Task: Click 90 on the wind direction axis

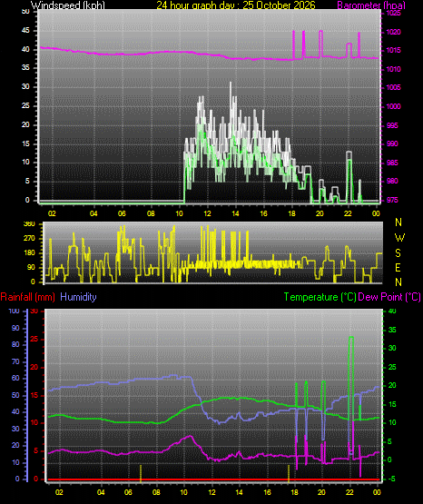Action: click(31, 267)
